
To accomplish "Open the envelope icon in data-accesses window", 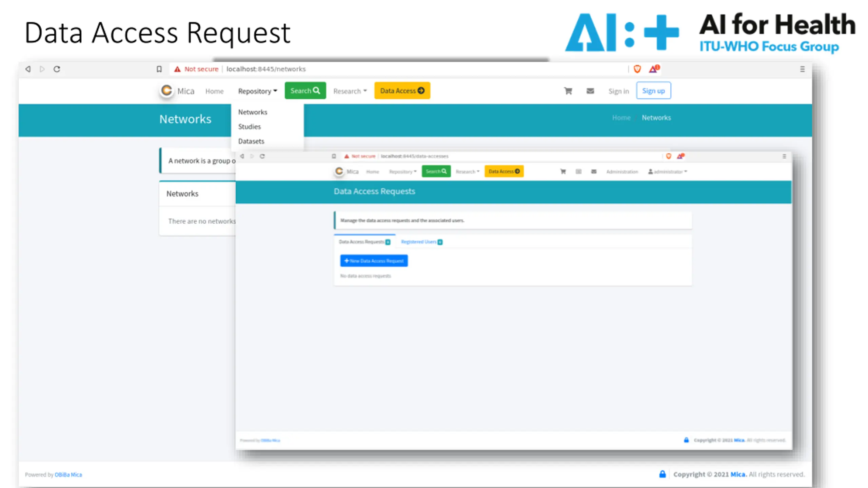I will (594, 171).
